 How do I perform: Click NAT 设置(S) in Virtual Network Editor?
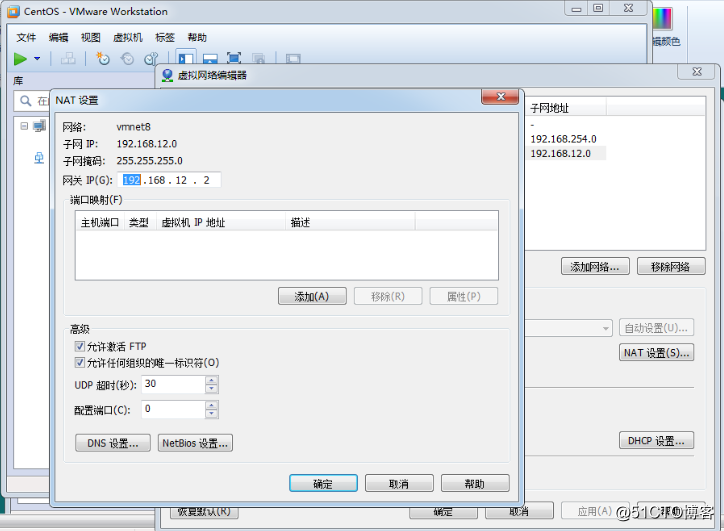coord(656,353)
